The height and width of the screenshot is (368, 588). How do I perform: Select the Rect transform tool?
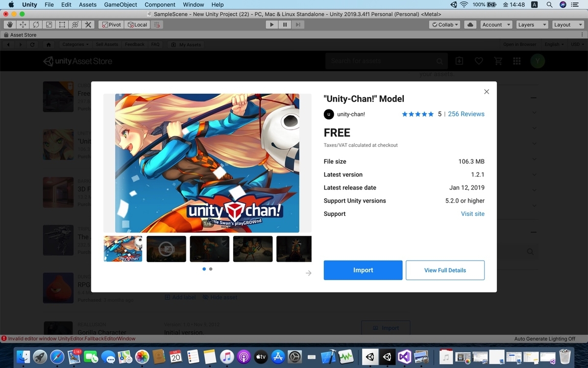point(62,25)
